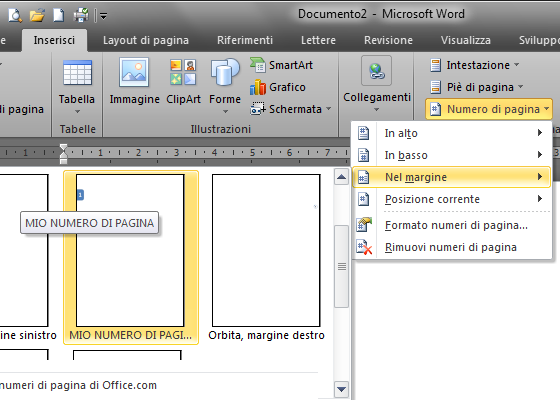Expand the Forme dropdown arrow

click(x=225, y=111)
